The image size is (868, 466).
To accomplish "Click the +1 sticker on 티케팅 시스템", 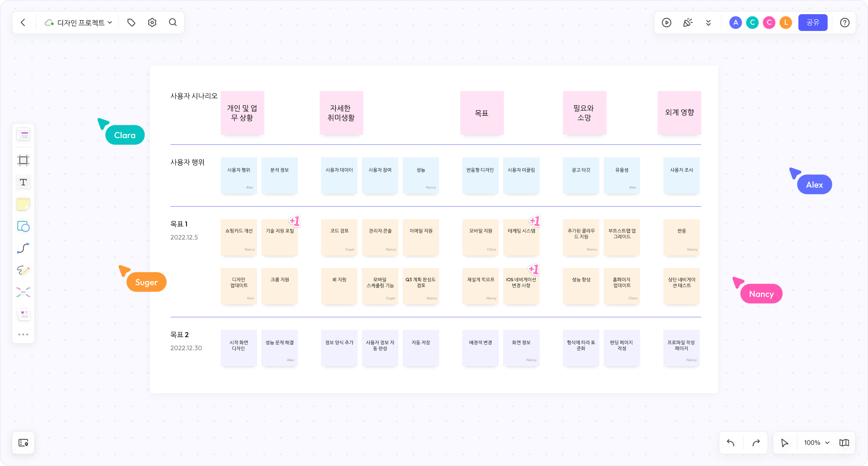I will [x=534, y=221].
